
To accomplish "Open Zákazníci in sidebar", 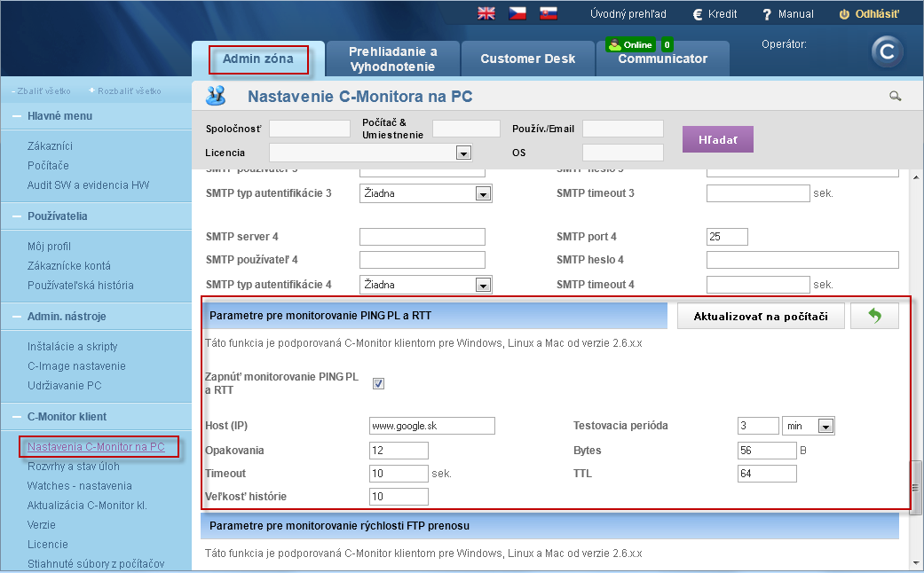I will click(50, 146).
